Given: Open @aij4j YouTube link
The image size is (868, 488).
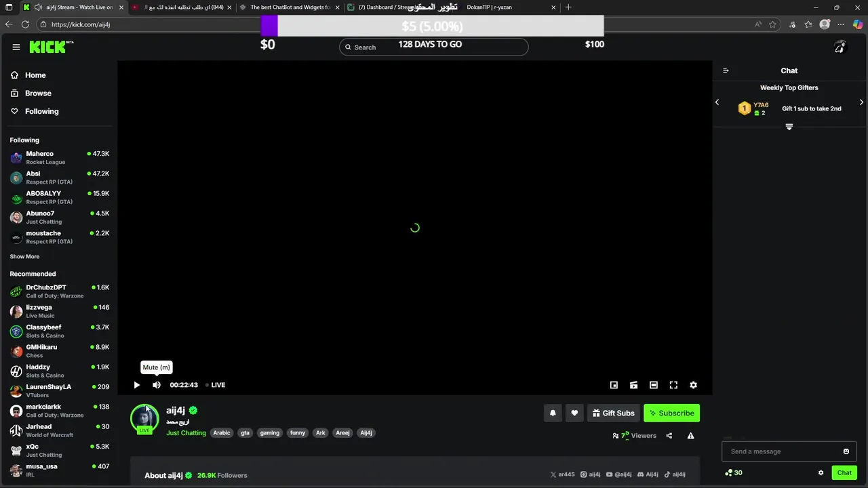Looking at the screenshot, I should tap(619, 474).
